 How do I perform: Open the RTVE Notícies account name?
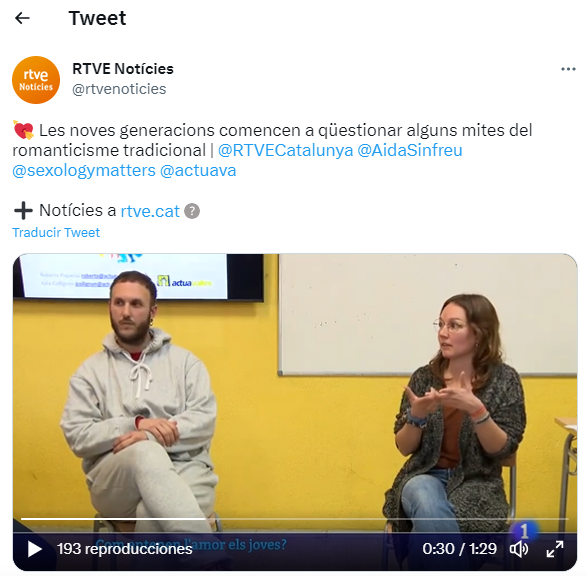pyautogui.click(x=123, y=69)
